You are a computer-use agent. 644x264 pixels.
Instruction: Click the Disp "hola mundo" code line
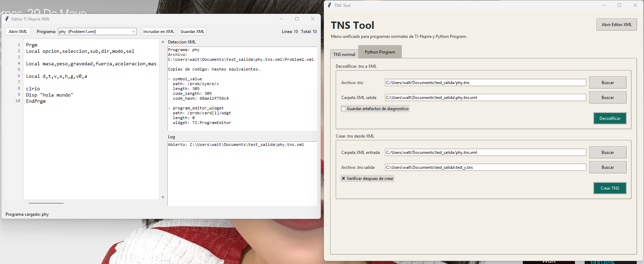50,95
